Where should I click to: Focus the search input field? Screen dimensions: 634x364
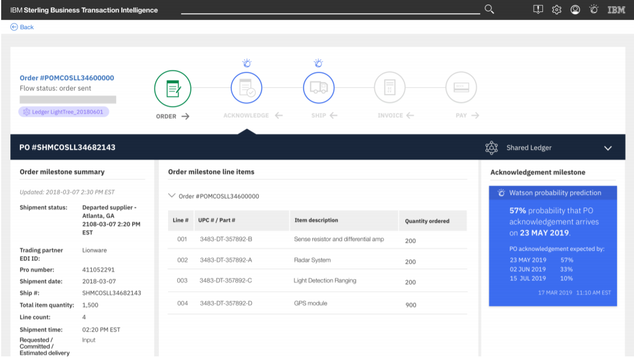point(330,9)
